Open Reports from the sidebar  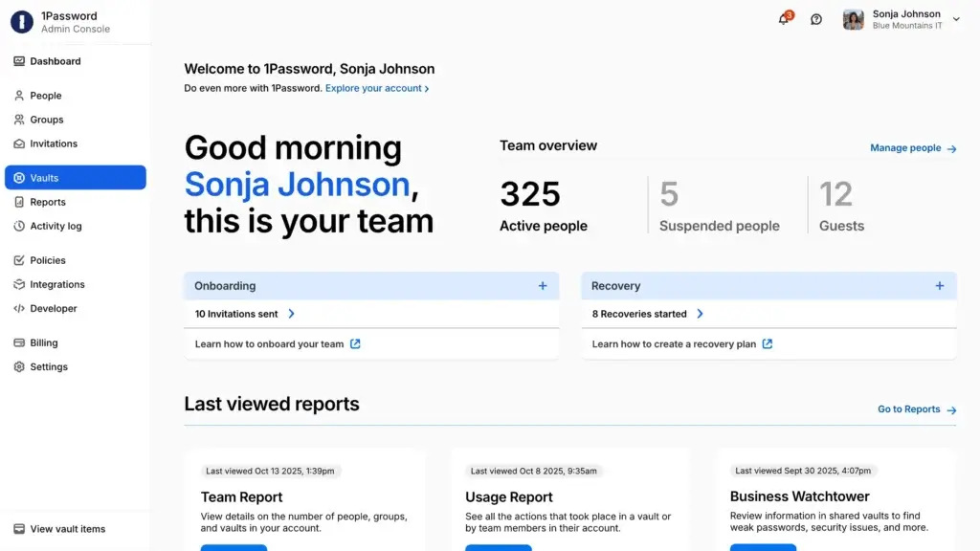[75, 202]
